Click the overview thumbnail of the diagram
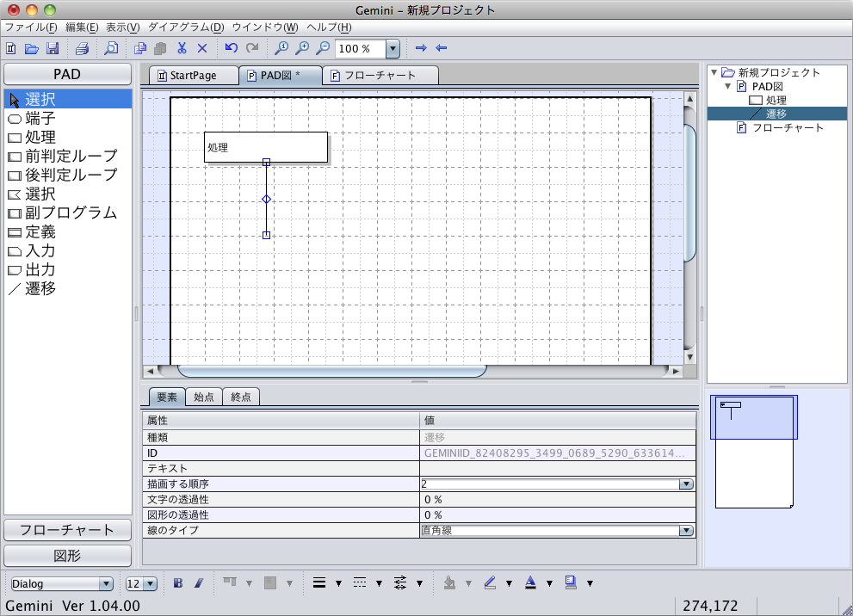This screenshot has height=616, width=853. pos(754,452)
